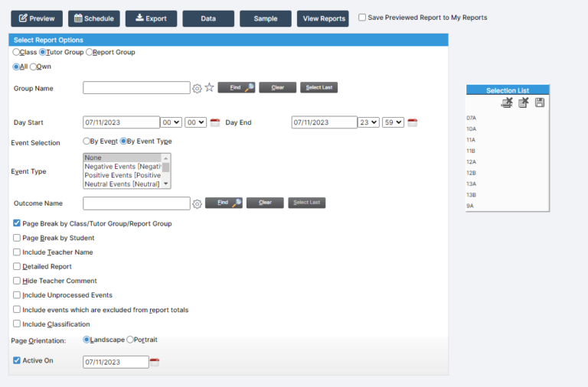Choose the Own radio option
The height and width of the screenshot is (387, 588).
(x=33, y=67)
